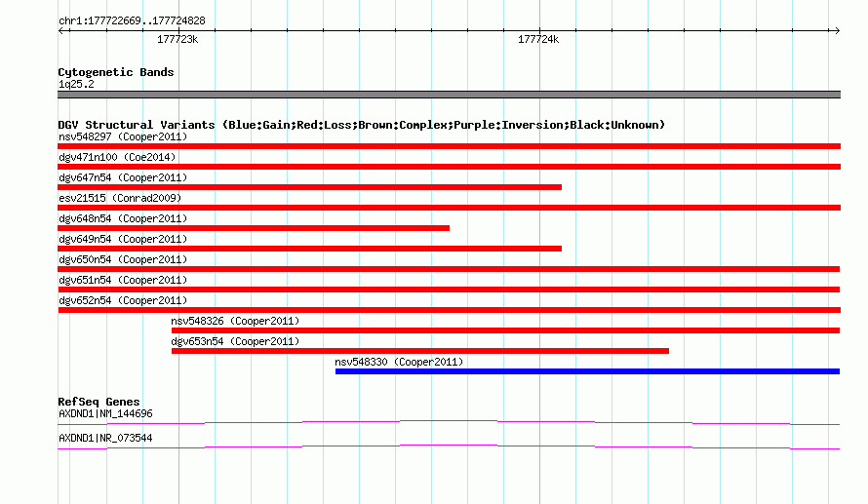Click the red bar for dgv653n54
Screen dimensions: 868x504
tap(420, 351)
